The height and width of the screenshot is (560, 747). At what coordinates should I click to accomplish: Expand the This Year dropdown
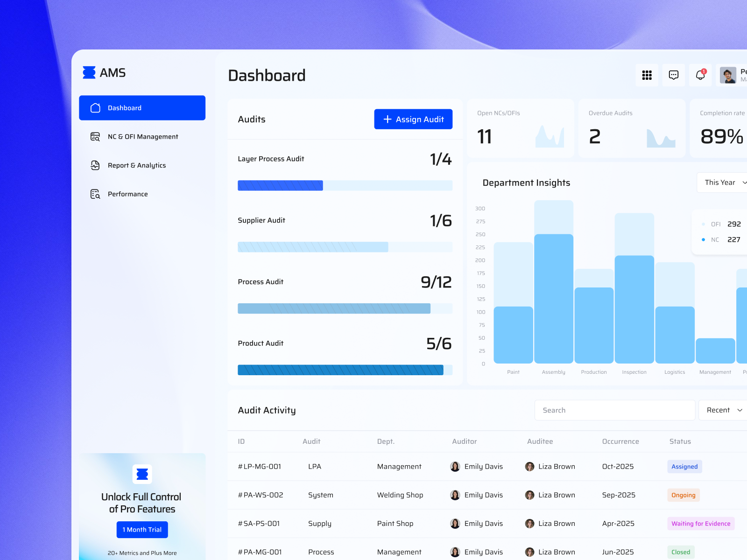coord(722,182)
